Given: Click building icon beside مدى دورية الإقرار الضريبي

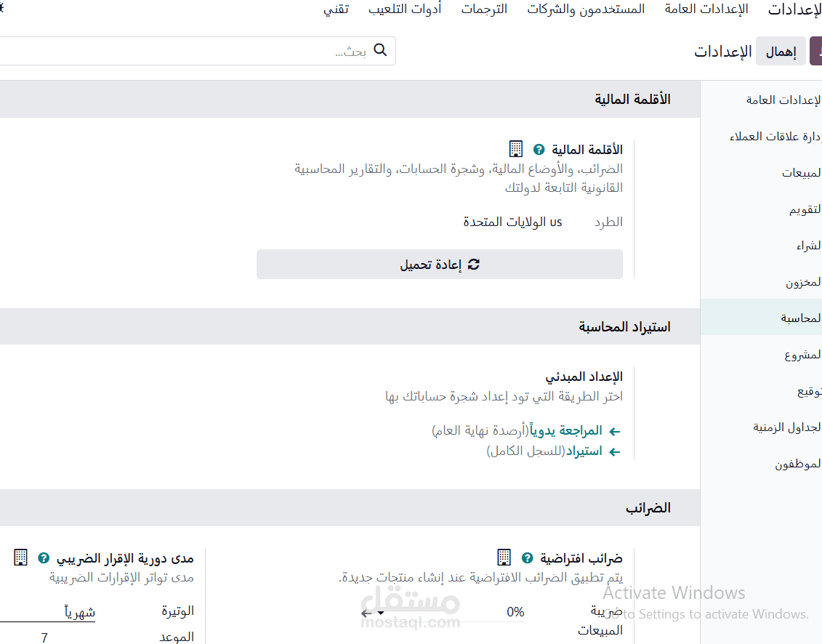Looking at the screenshot, I should click(x=20, y=557).
